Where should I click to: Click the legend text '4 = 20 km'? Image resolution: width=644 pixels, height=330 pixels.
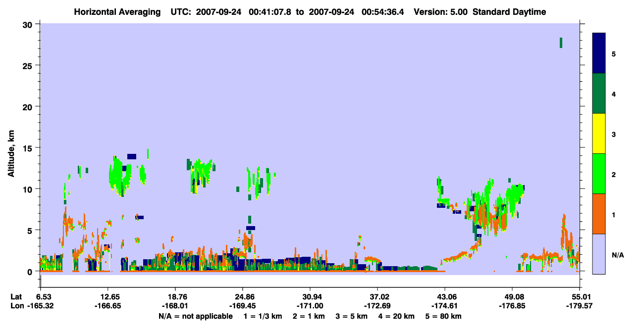[x=397, y=316]
